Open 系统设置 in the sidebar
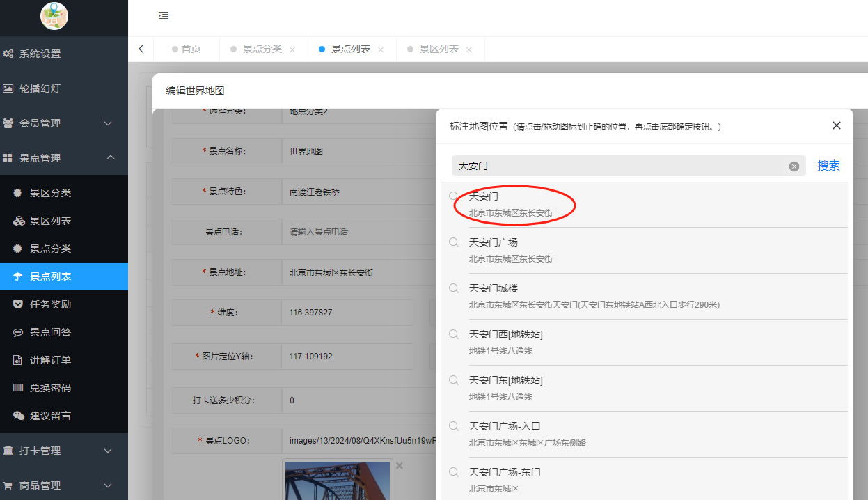 [40, 54]
